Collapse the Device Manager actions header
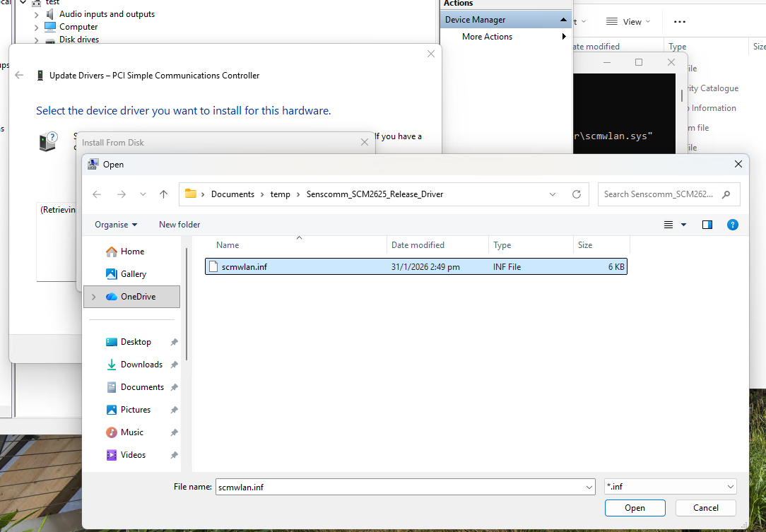This screenshot has width=766, height=532. click(x=563, y=20)
